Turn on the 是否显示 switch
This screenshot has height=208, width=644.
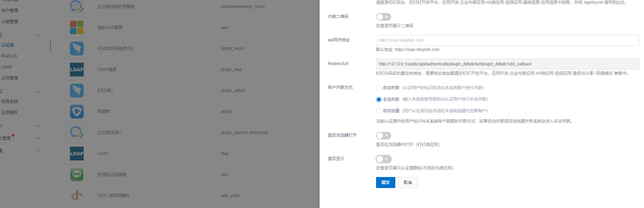[383, 159]
